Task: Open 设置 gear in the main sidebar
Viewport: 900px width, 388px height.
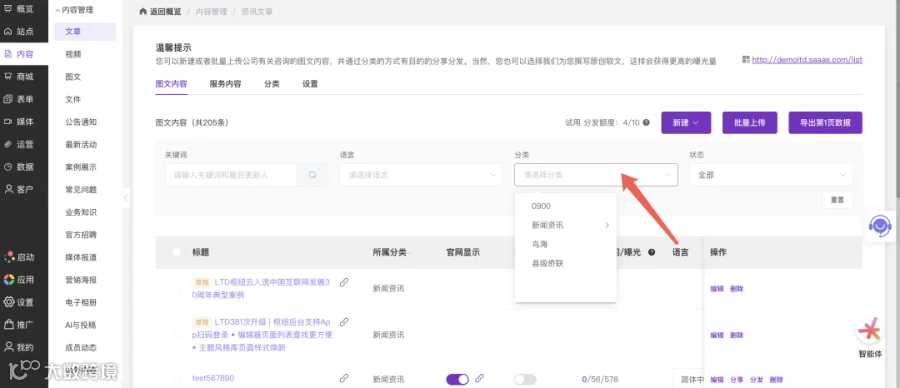Action: 19,302
